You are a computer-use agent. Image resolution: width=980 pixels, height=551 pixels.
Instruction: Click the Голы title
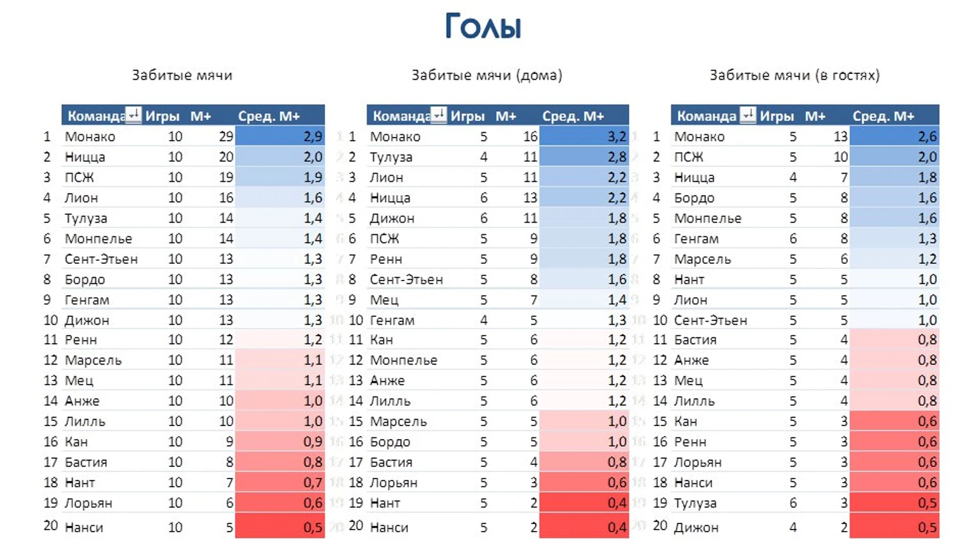tap(483, 27)
